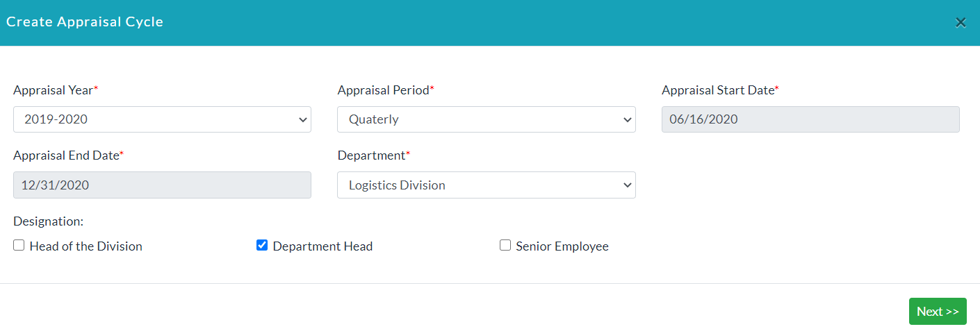Click the Department Head label text
Viewport: 980px width, 329px height.
322,246
